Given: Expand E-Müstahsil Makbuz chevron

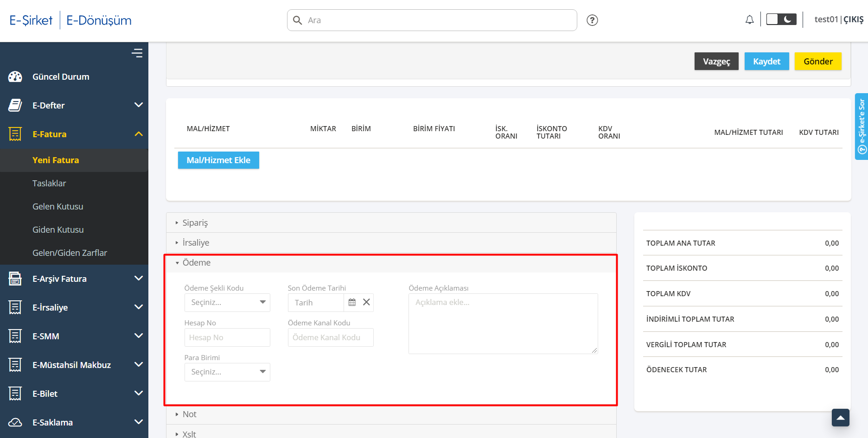Looking at the screenshot, I should 138,365.
